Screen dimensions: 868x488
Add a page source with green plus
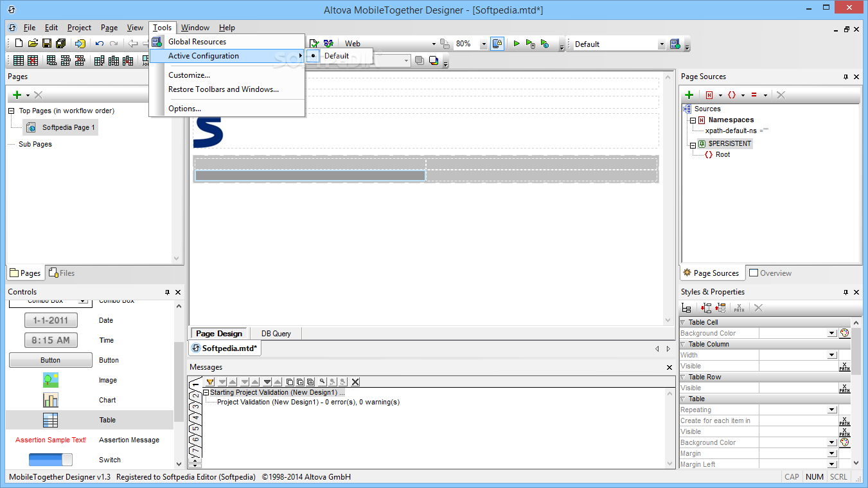(689, 95)
